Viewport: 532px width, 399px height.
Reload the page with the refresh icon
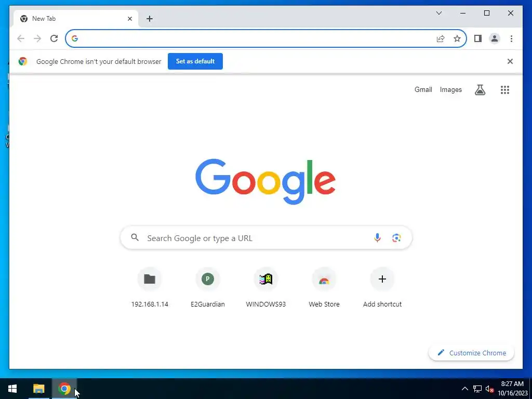(x=54, y=38)
